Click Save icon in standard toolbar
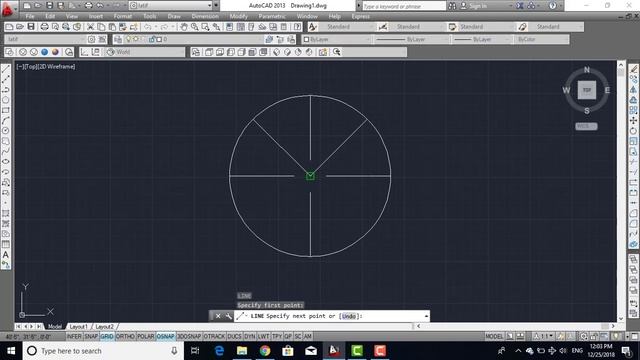The height and width of the screenshot is (360, 640). pos(31,27)
